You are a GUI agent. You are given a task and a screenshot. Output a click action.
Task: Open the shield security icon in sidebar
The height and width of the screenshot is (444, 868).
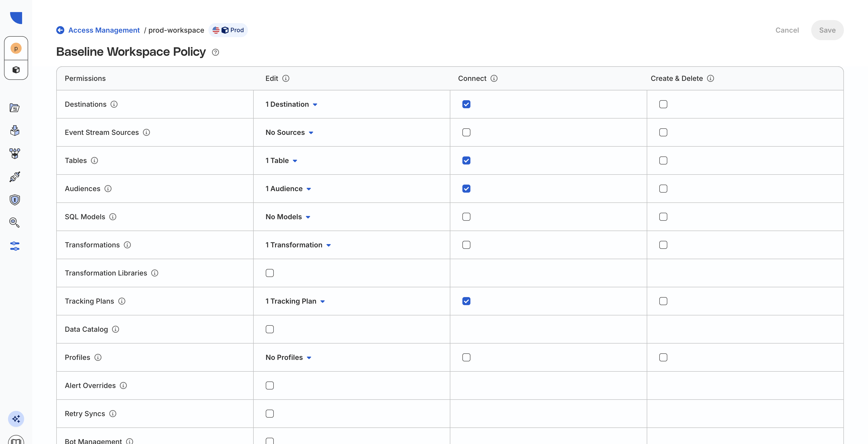[15, 200]
